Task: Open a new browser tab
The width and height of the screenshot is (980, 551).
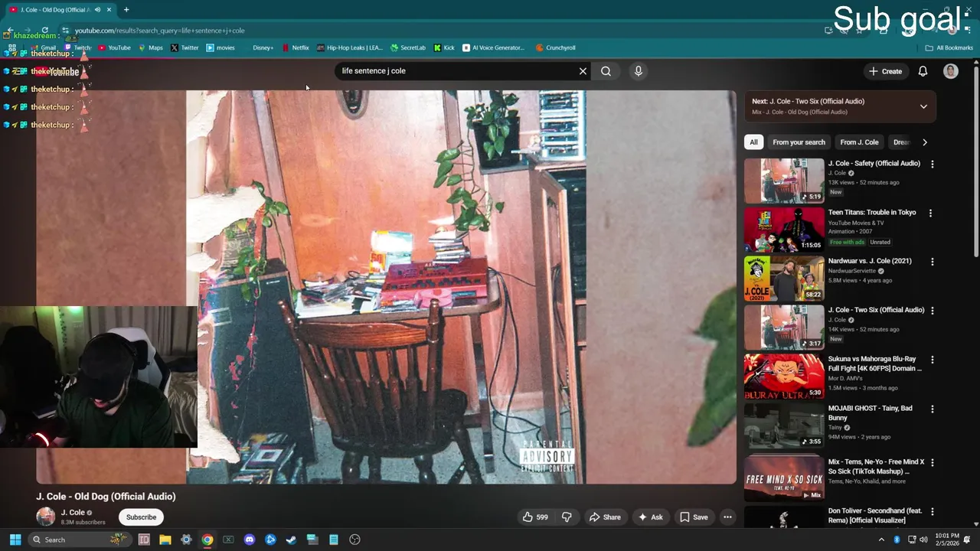Action: pos(126,10)
